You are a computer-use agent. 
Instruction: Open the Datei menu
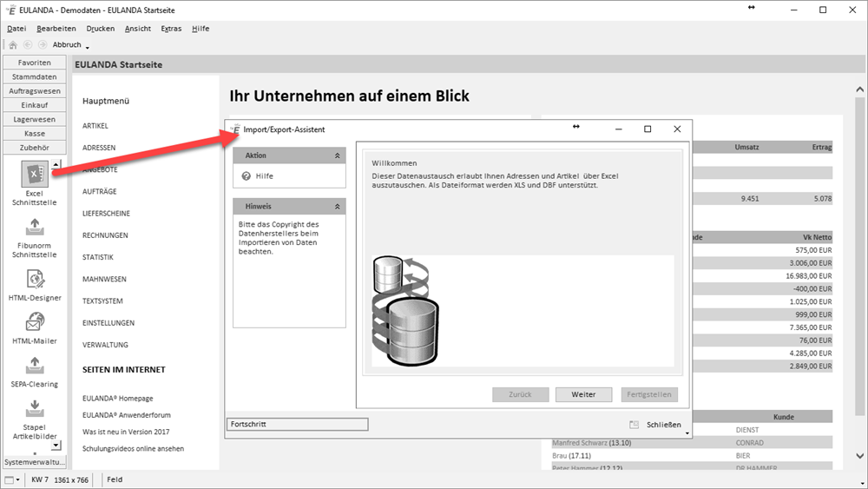pyautogui.click(x=16, y=29)
